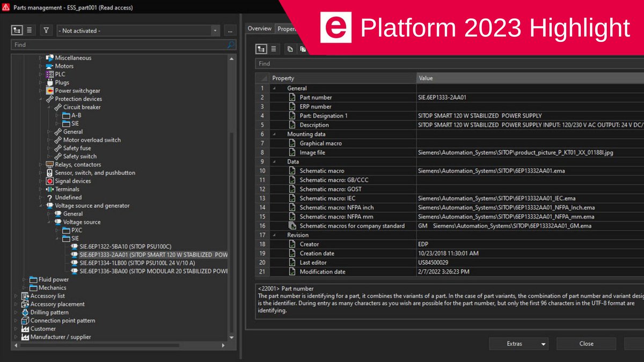
Task: Click the Sensor, switch, and pushbutton icon
Action: click(x=50, y=173)
